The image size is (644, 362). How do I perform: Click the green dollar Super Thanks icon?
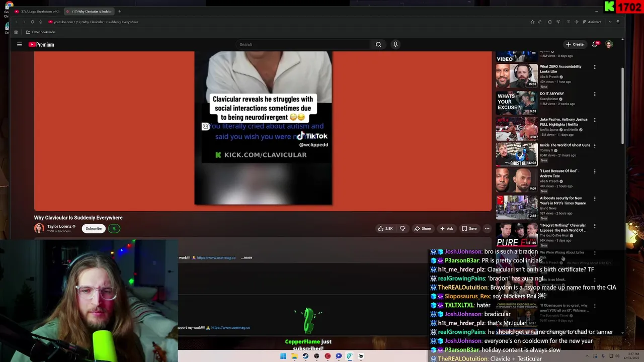[114, 228]
